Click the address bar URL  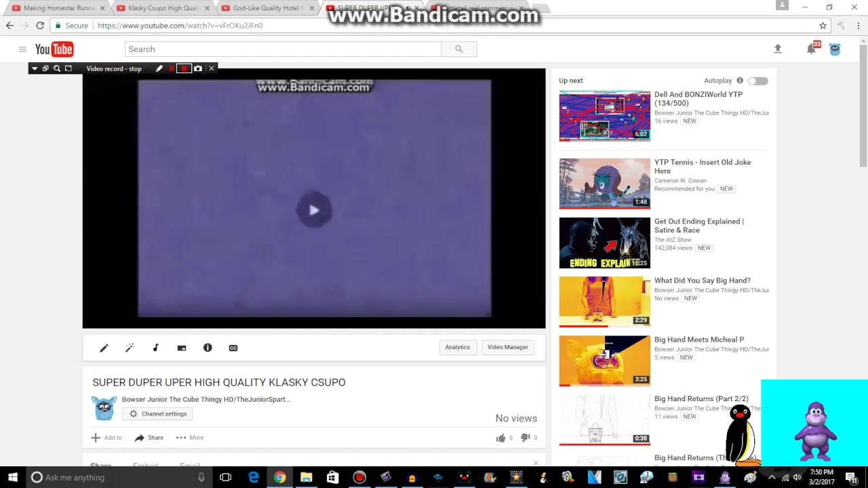point(180,26)
